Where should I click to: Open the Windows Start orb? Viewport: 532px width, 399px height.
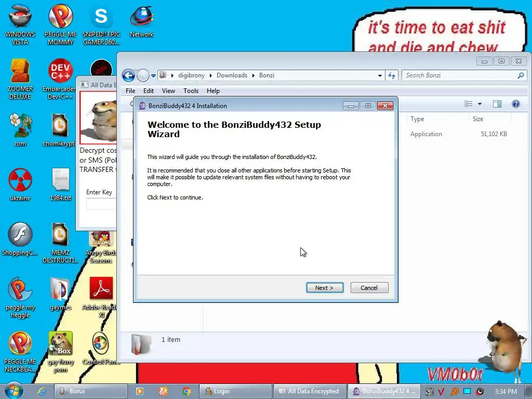(x=14, y=391)
